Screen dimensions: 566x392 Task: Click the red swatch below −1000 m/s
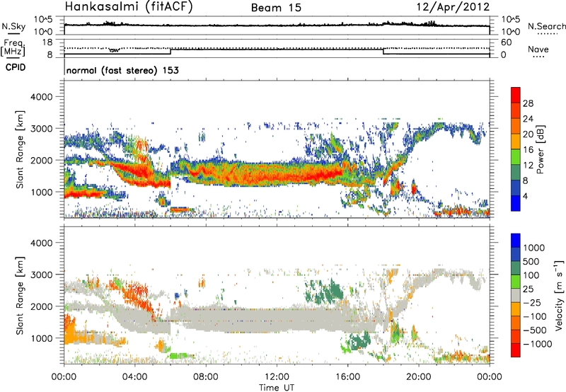[516, 350]
